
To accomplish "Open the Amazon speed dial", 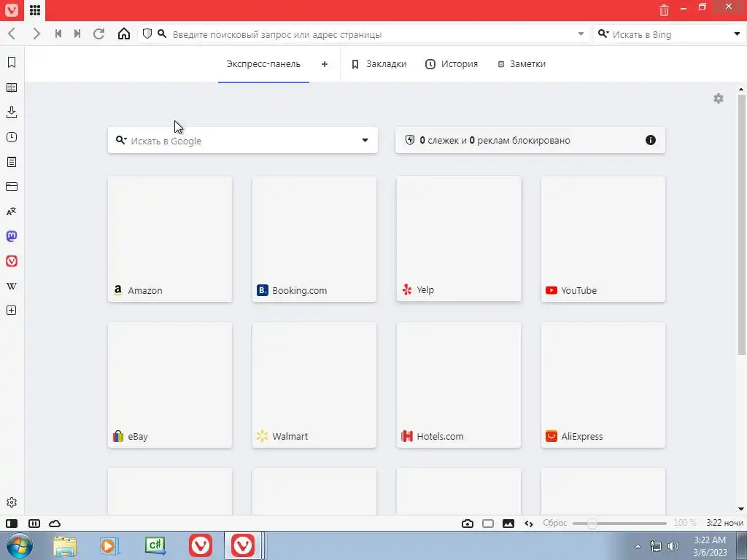I will click(x=170, y=239).
